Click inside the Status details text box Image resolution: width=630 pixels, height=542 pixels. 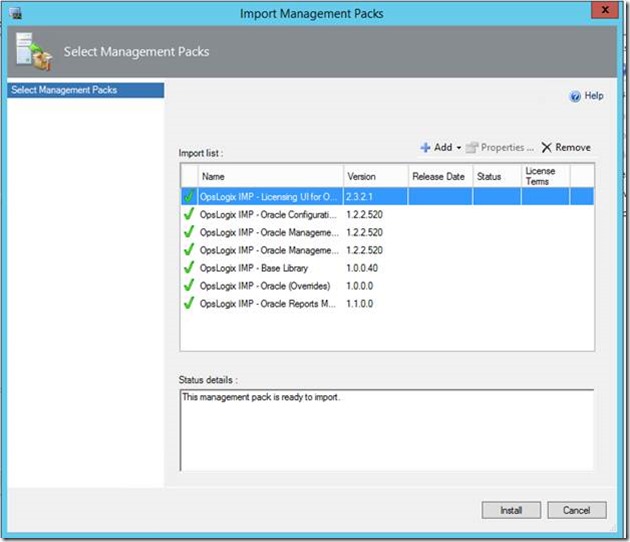(x=386, y=430)
